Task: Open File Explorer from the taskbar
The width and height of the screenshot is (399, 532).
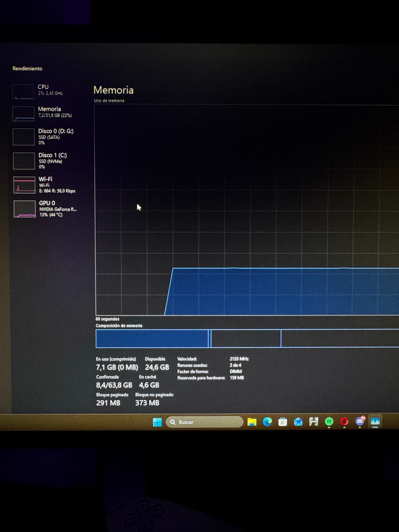Action: (252, 422)
